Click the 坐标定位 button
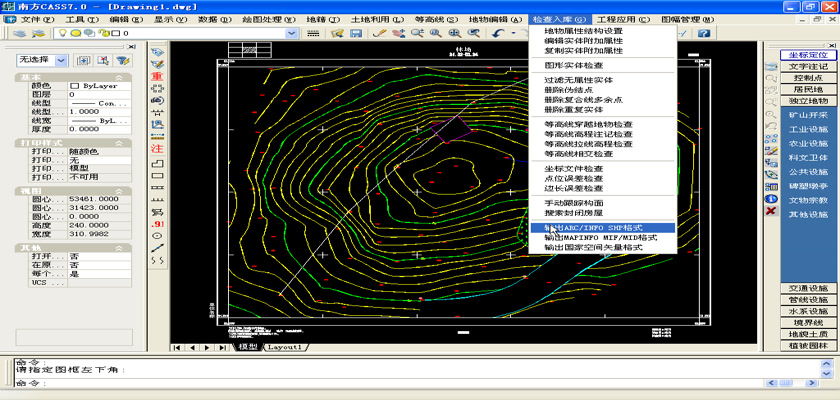Screen dimensions: 840x400 pyautogui.click(x=808, y=55)
